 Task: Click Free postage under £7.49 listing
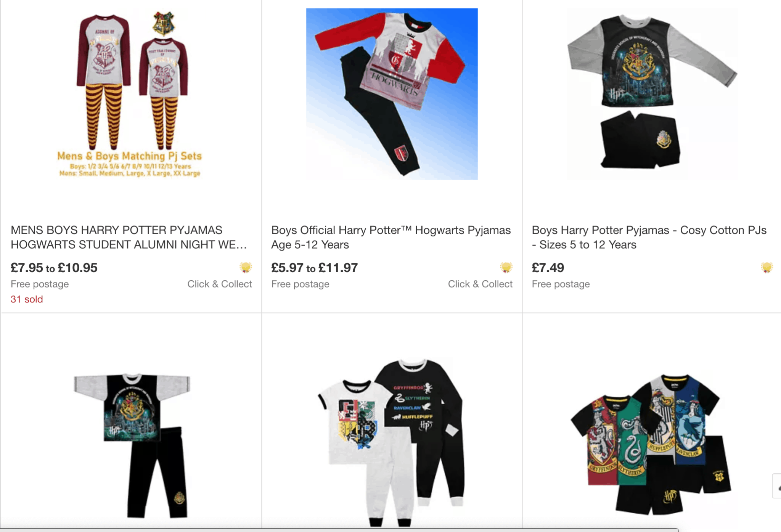(x=561, y=284)
